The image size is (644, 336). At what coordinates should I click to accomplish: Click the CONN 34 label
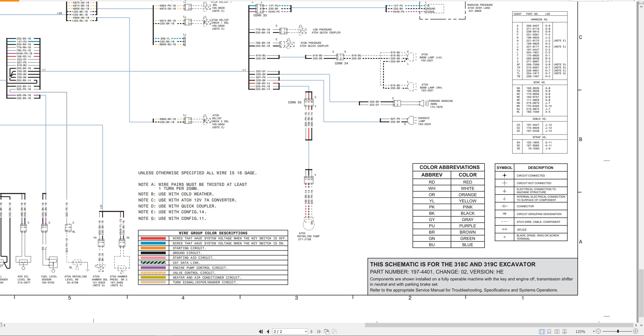(x=341, y=63)
